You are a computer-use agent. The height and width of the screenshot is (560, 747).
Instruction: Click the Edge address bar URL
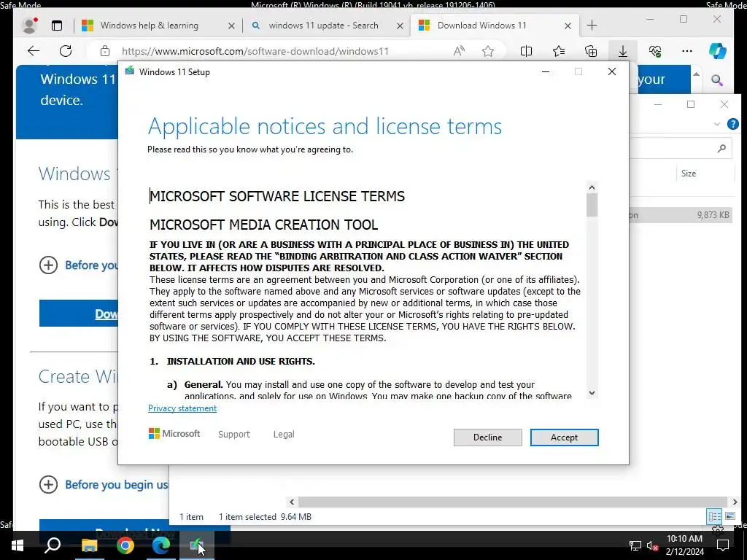[255, 51]
